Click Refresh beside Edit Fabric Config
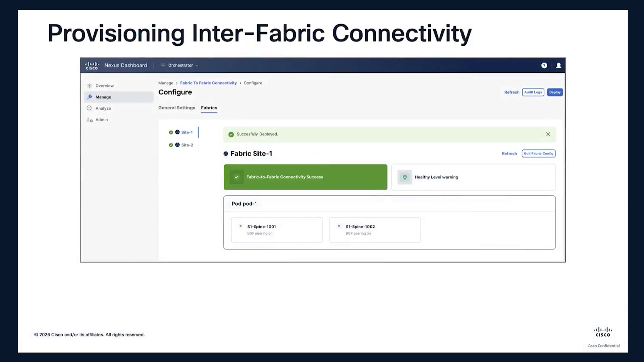This screenshot has height=362, width=644. 509,154
